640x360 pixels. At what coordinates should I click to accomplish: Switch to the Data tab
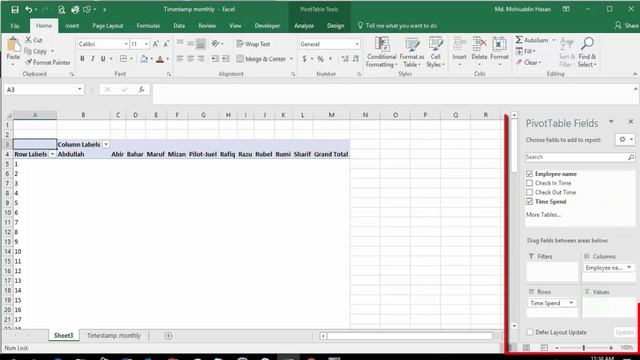[x=179, y=26]
